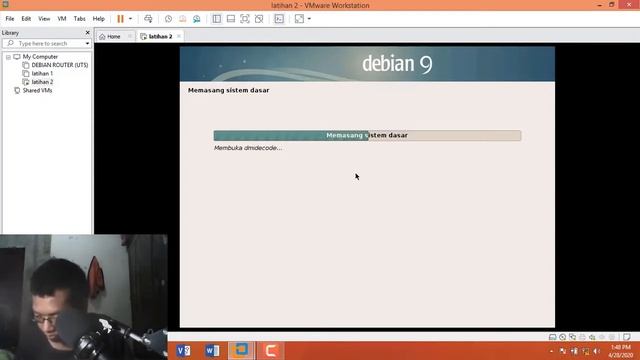This screenshot has width=640, height=360.
Task: Open the Tabs menu
Action: click(79, 19)
